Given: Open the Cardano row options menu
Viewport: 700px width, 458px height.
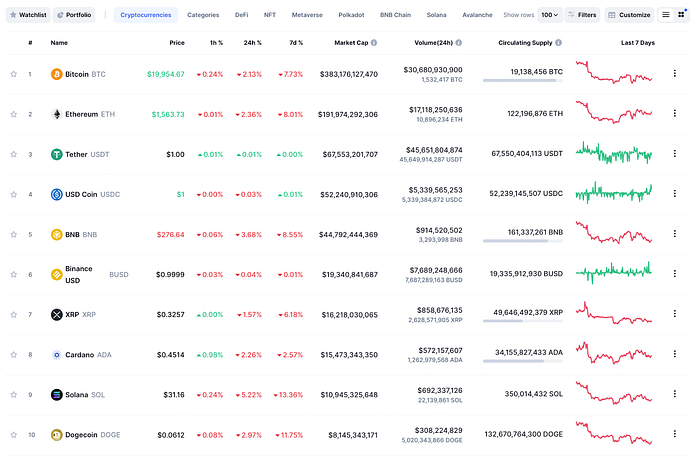Looking at the screenshot, I should (675, 354).
